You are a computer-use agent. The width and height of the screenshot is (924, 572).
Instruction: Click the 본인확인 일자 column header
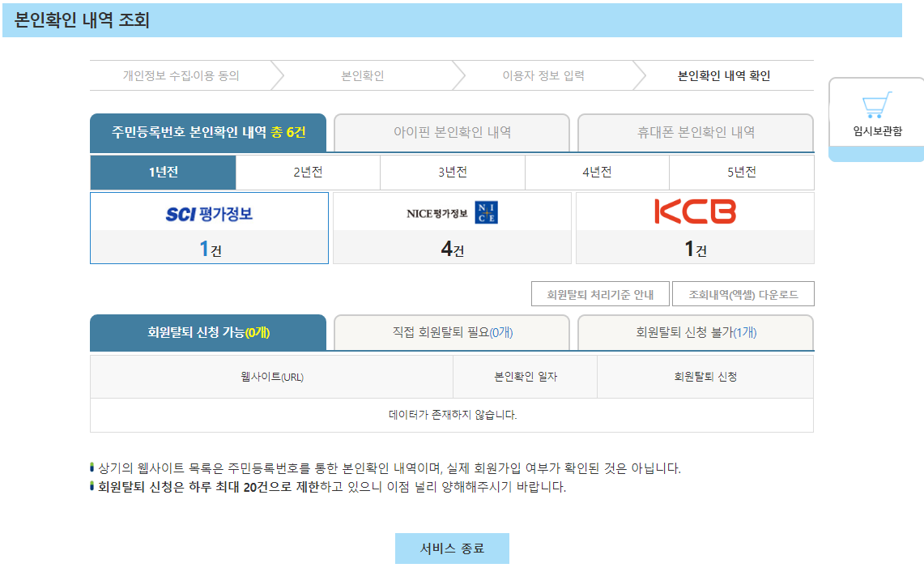(525, 377)
